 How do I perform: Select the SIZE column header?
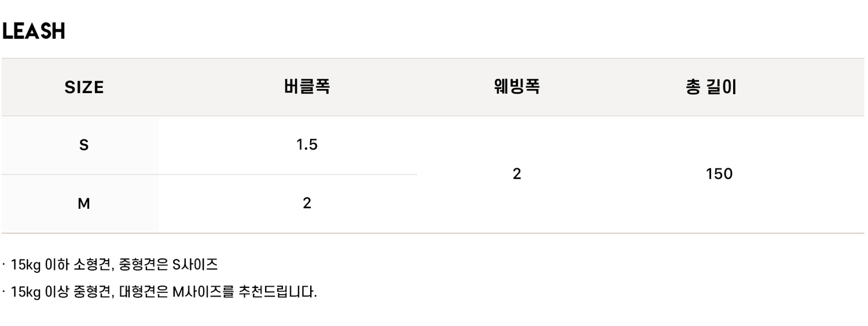[84, 88]
